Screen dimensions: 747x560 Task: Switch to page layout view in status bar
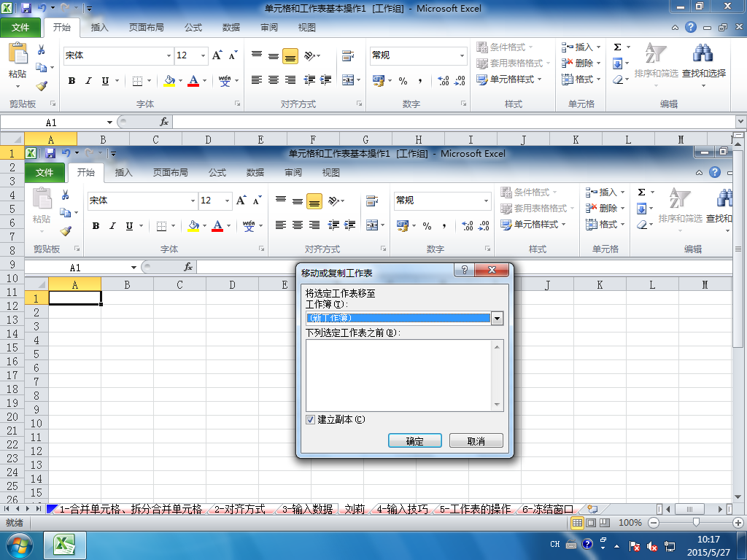591,523
